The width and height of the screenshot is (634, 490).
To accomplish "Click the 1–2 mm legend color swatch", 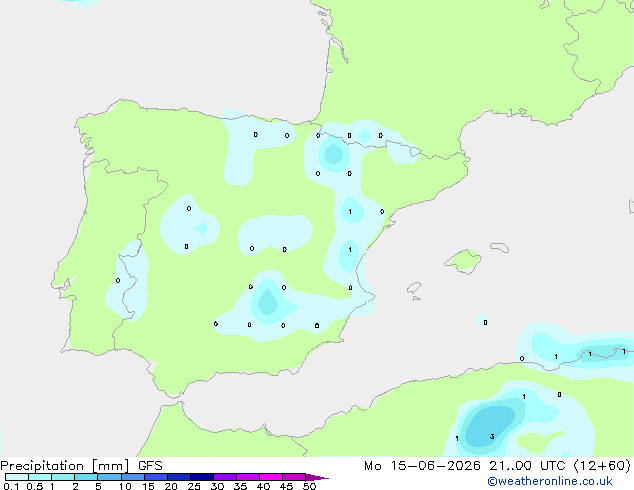I will tap(63, 477).
